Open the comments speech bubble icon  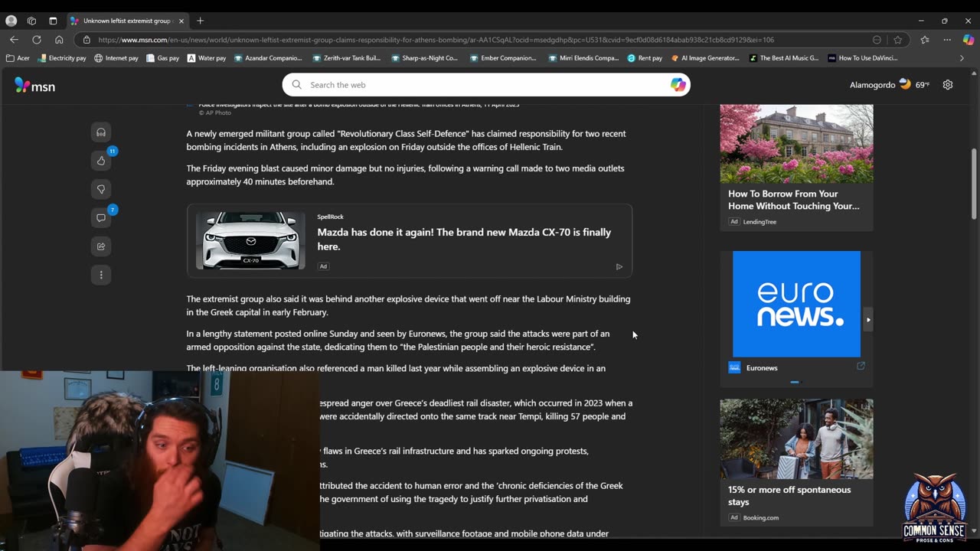pyautogui.click(x=101, y=218)
